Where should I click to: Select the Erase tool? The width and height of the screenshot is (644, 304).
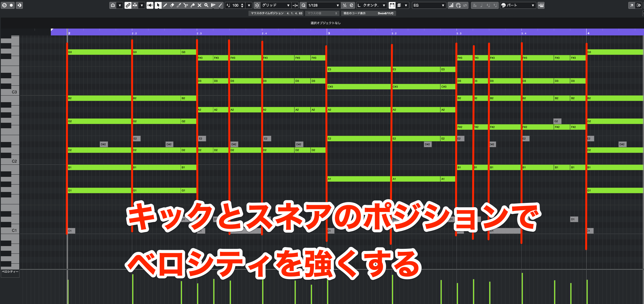172,5
